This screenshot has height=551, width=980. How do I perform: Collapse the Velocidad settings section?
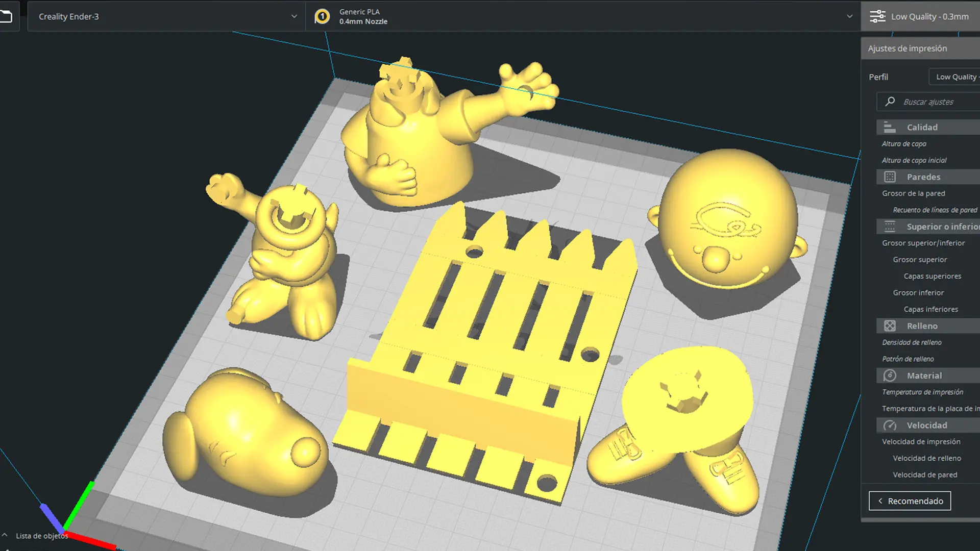click(928, 425)
